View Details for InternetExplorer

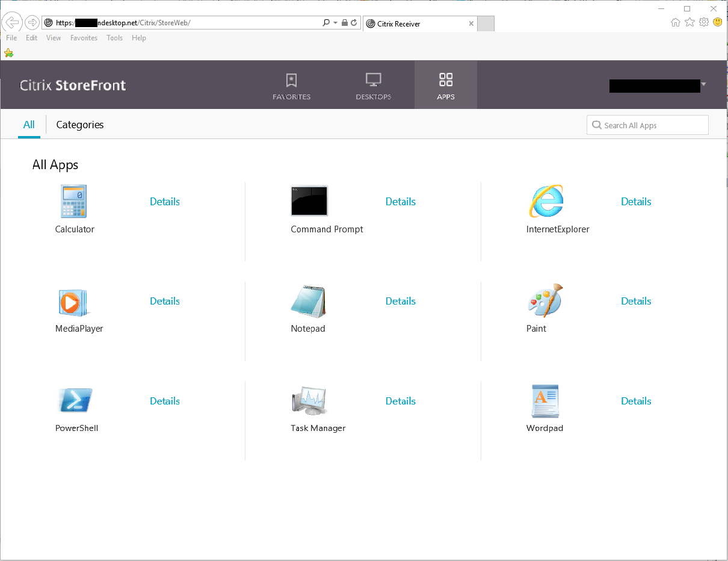click(x=636, y=202)
